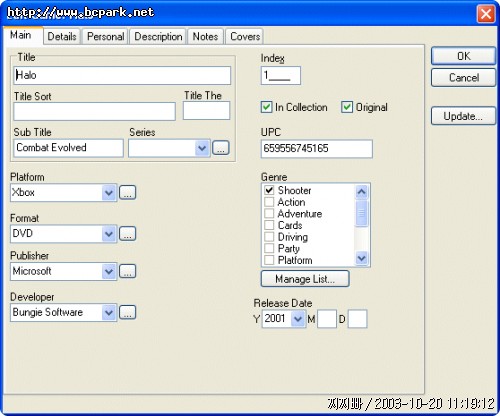Screen dimensions: 500x416
Task: Open the Personal tab
Action: tap(105, 36)
